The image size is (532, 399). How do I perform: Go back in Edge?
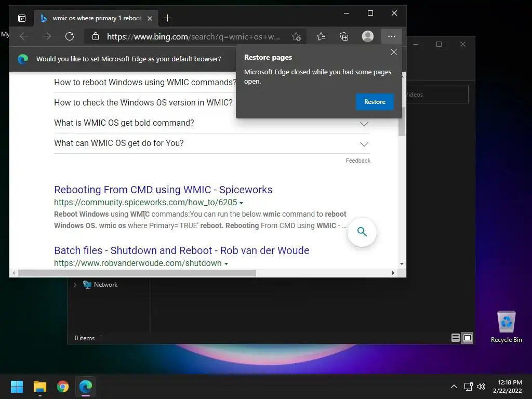[x=24, y=36]
